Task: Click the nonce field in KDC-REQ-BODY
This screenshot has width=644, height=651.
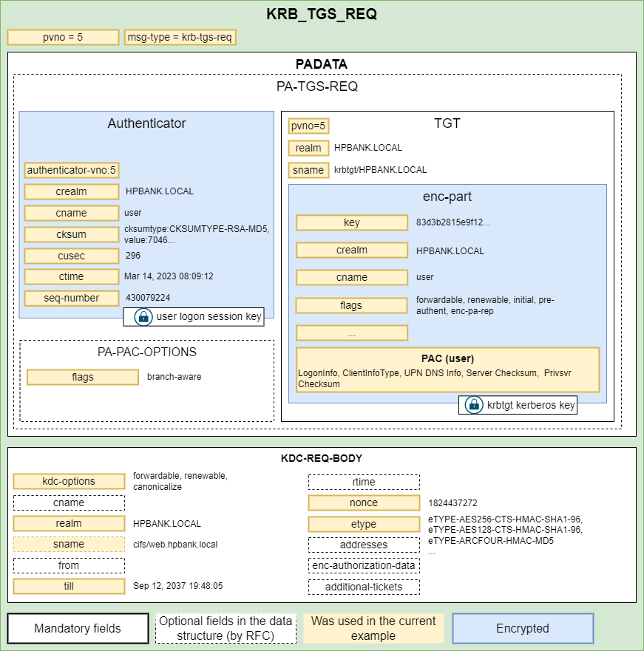Action: click(x=364, y=502)
